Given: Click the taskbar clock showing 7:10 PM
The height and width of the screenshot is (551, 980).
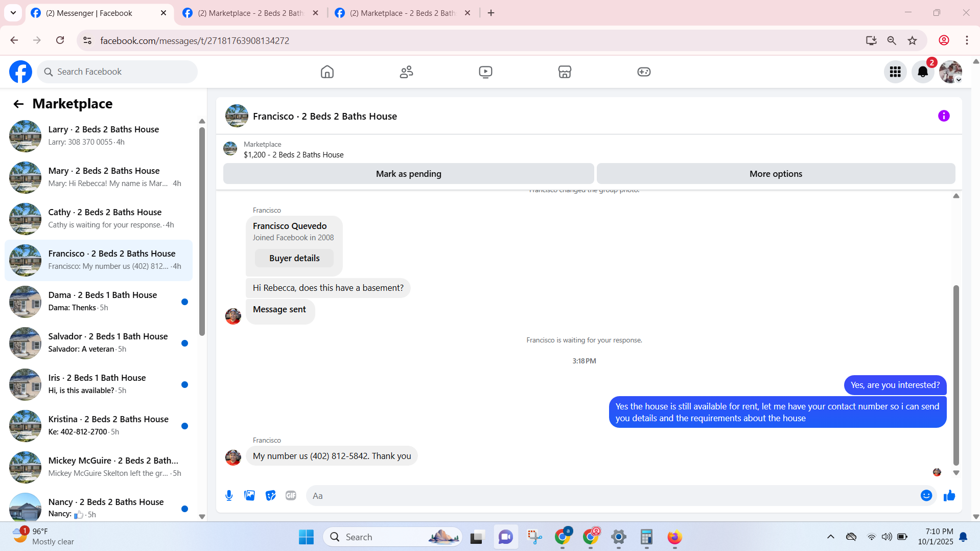Looking at the screenshot, I should pos(935,537).
